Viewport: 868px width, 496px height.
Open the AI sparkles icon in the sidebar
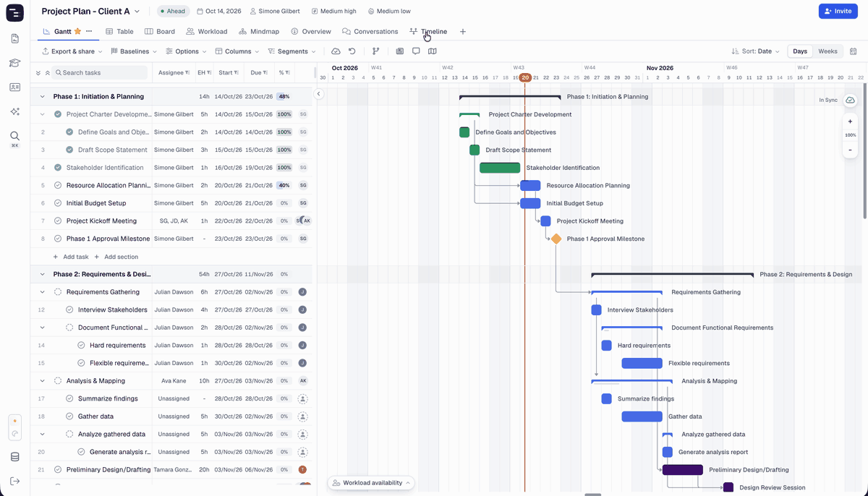point(14,111)
